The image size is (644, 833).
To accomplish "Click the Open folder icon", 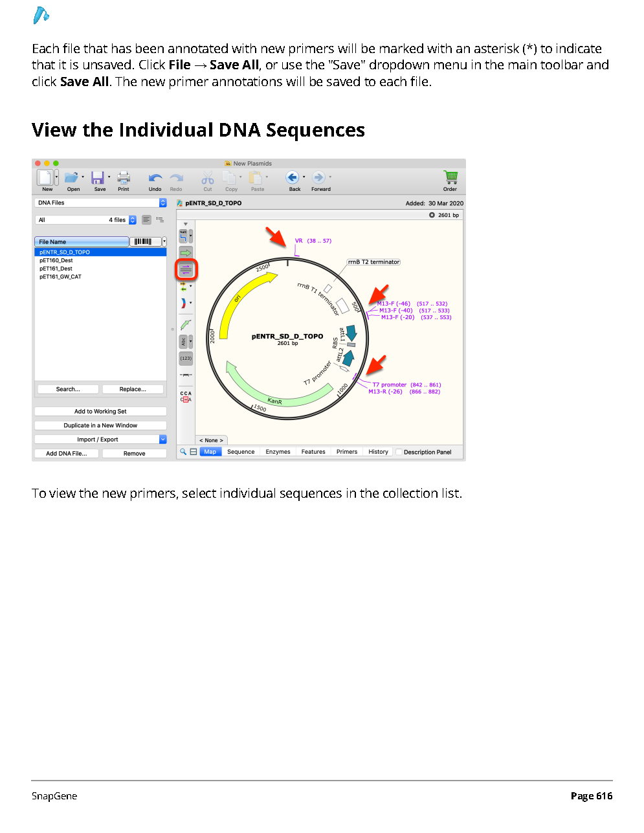I will pos(71,177).
